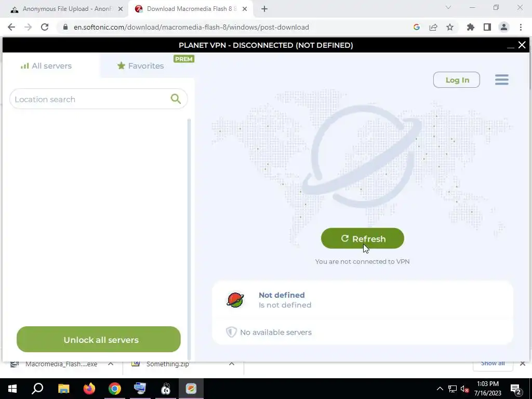Click the Location search field

pos(98,99)
